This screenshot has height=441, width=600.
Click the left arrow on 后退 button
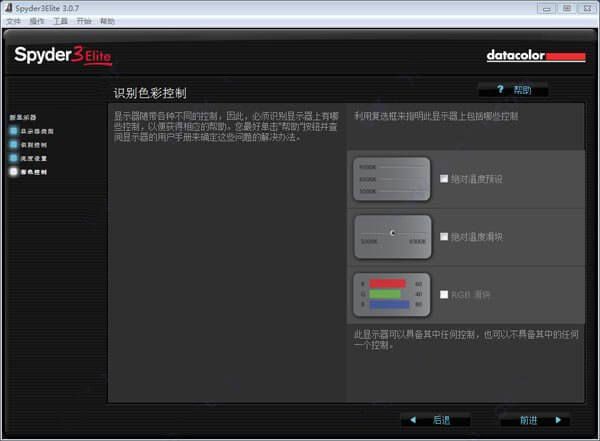pyautogui.click(x=413, y=420)
